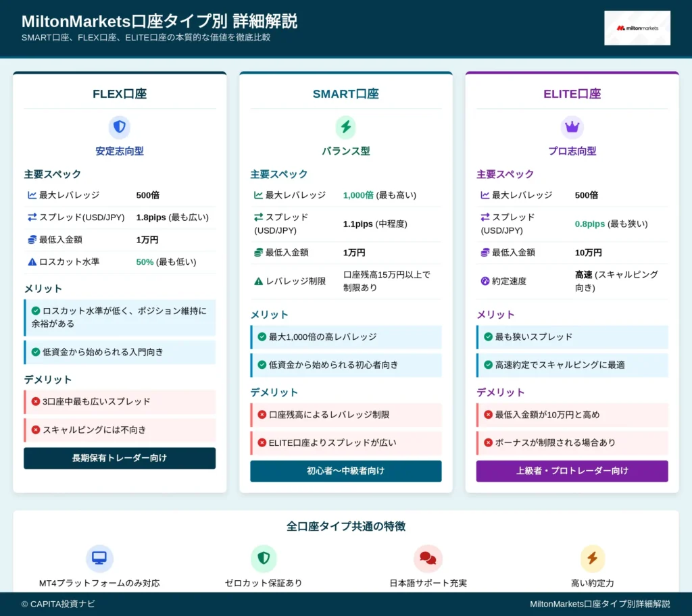This screenshot has width=692, height=616.
Task: Click the ゼロカット保証あり label
Action: pos(264,583)
